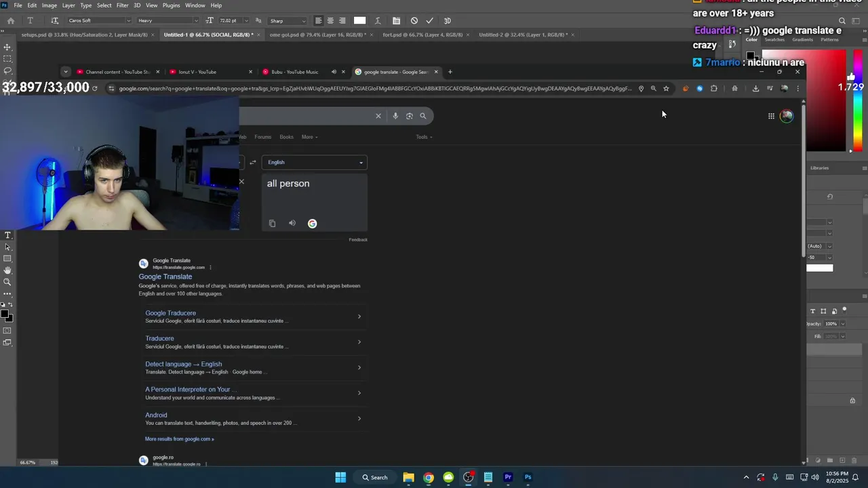The image size is (868, 488).
Task: Search by image with Google Lens icon
Action: coord(409,116)
